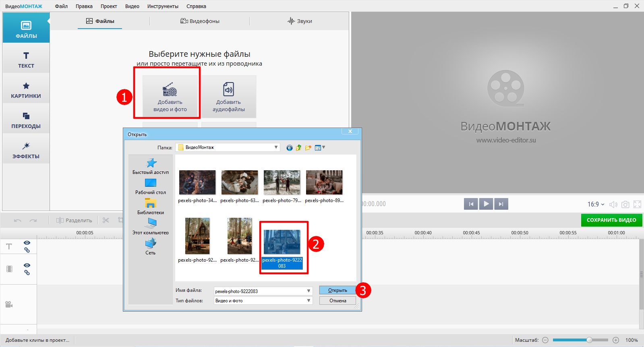This screenshot has height=347, width=644.
Task: Expand the file type dropdown
Action: [x=309, y=301]
